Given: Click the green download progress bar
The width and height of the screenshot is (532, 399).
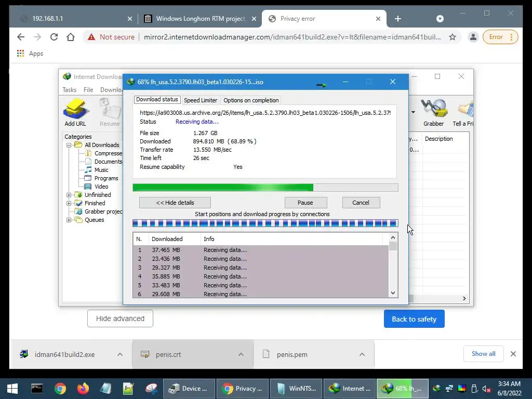Looking at the screenshot, I should pos(265,188).
